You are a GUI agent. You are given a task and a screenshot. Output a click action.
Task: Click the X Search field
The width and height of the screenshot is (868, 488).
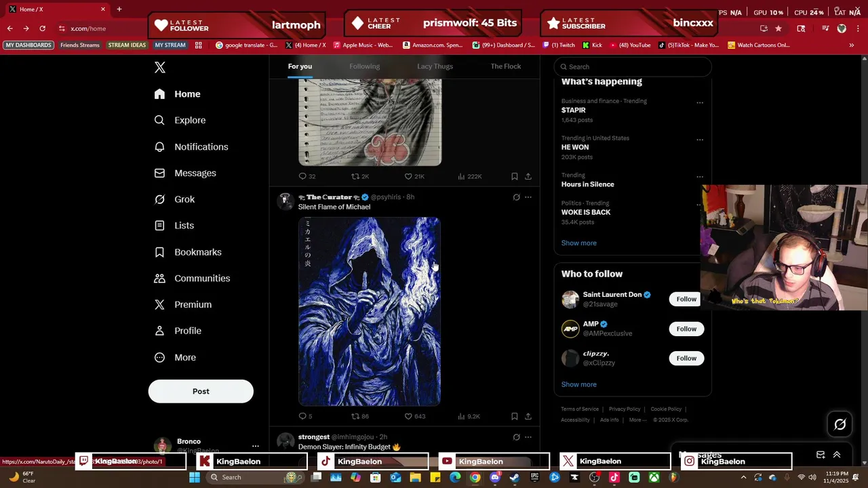click(633, 66)
